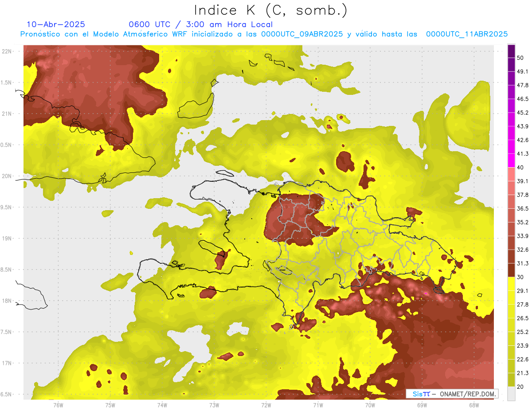
Task: Click the "74W" longitude label
Action: (x=162, y=405)
